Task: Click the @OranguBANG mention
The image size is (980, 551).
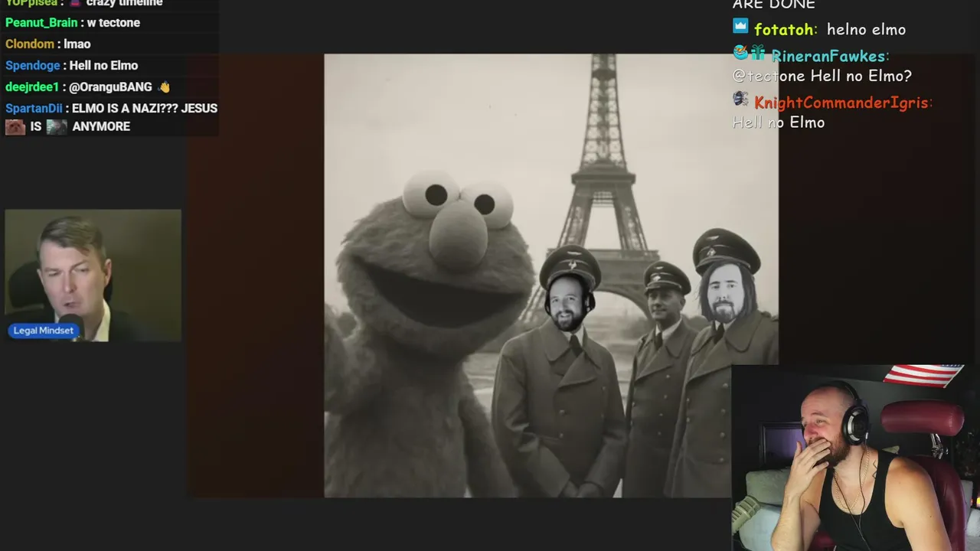Action: 110,86
